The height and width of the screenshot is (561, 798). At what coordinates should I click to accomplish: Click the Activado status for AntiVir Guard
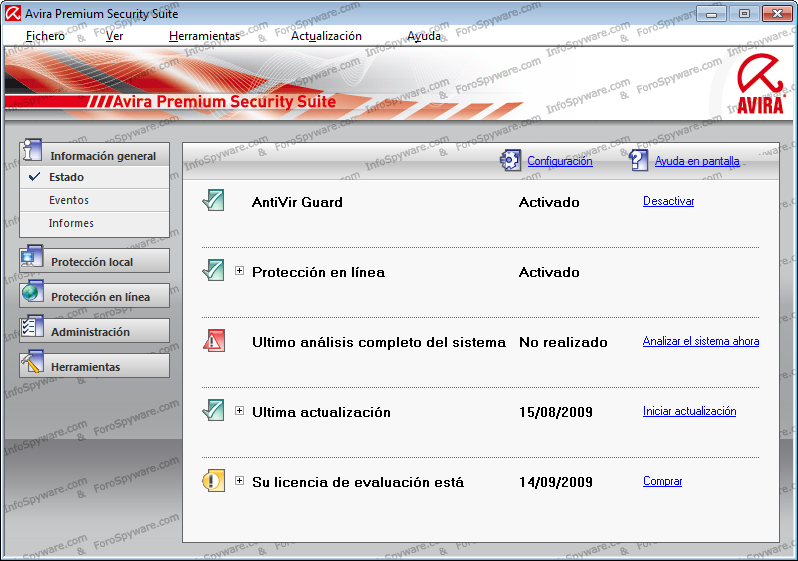pyautogui.click(x=549, y=202)
